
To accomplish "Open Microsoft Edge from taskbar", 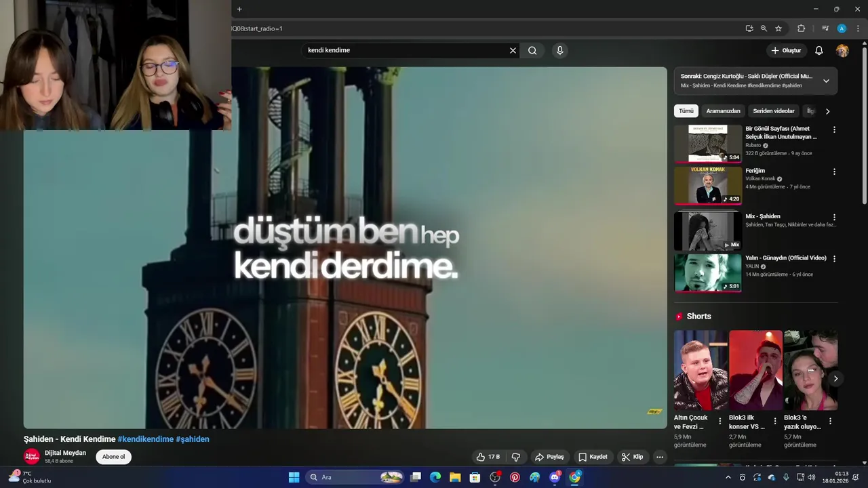I will coord(435,477).
